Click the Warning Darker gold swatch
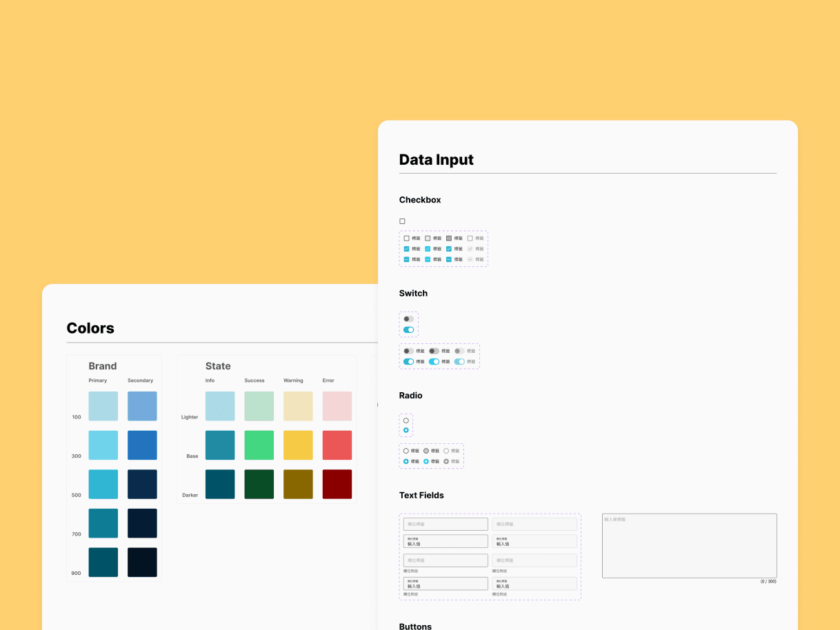Image resolution: width=840 pixels, height=630 pixels. pyautogui.click(x=298, y=484)
